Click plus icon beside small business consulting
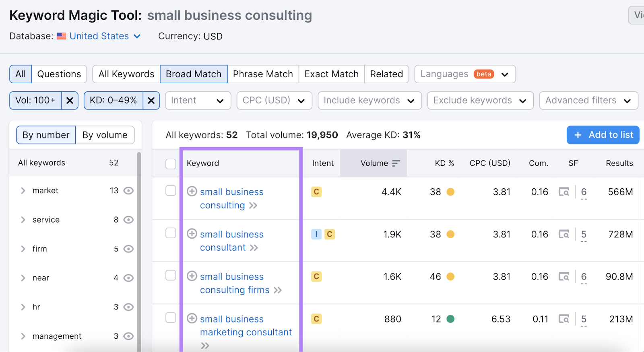644x352 pixels. (x=192, y=191)
